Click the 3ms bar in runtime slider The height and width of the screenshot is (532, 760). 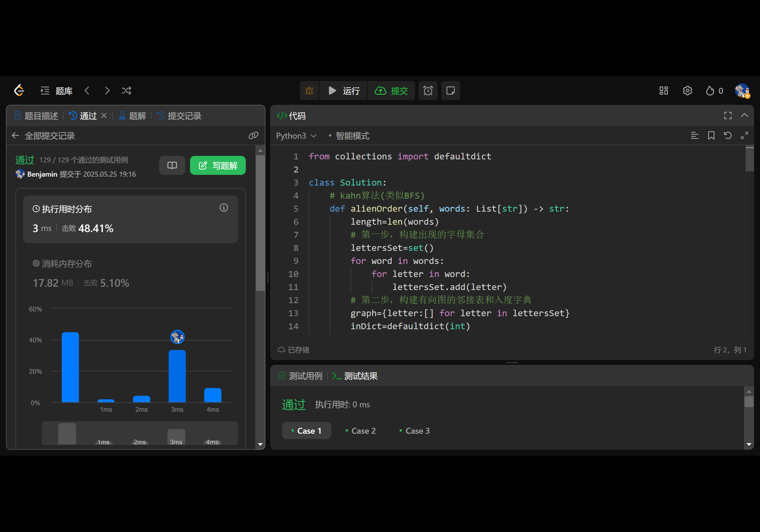pyautogui.click(x=176, y=436)
